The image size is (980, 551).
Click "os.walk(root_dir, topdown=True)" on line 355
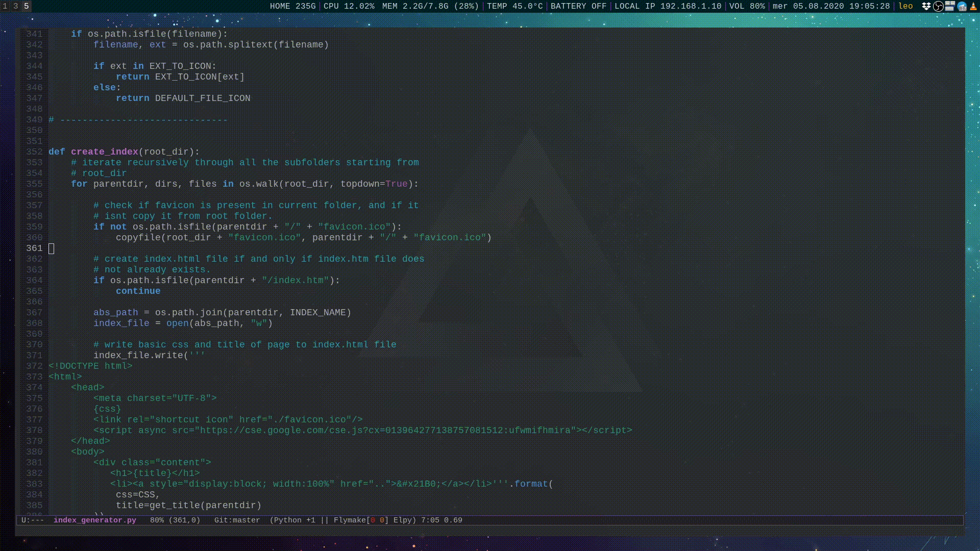coord(326,184)
